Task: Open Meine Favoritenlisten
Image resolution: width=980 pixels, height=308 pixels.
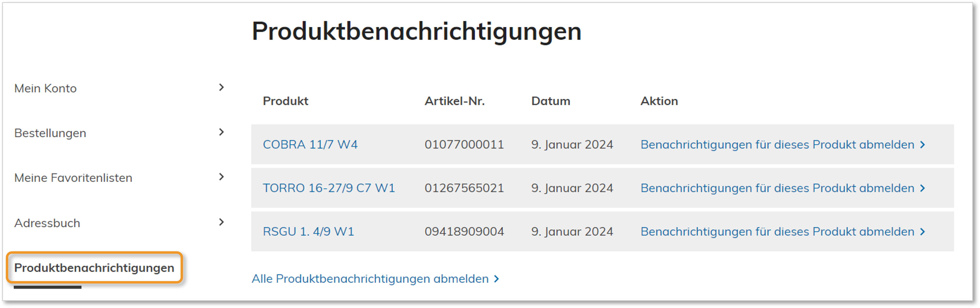Action: click(73, 178)
